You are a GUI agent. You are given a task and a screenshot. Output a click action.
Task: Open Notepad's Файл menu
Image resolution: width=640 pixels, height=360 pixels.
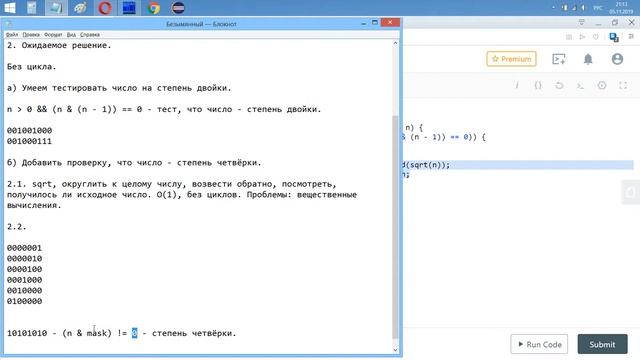click(x=12, y=35)
